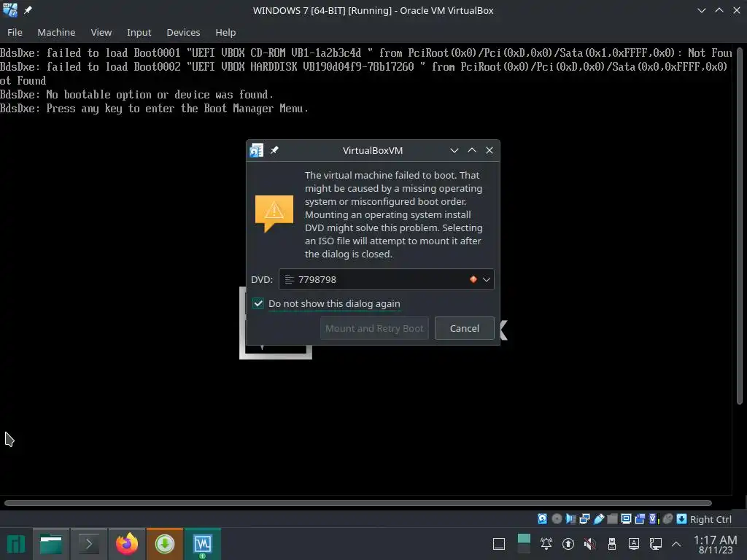The height and width of the screenshot is (560, 747).
Task: Click the network adapters status icon
Action: [x=584, y=518]
